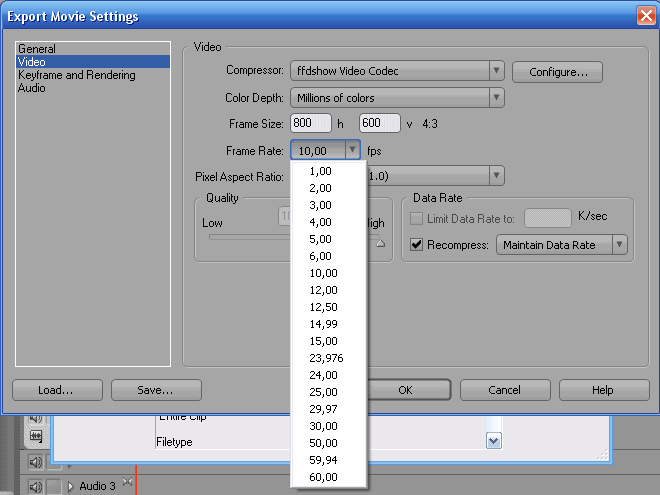Select the General settings category

tap(37, 49)
